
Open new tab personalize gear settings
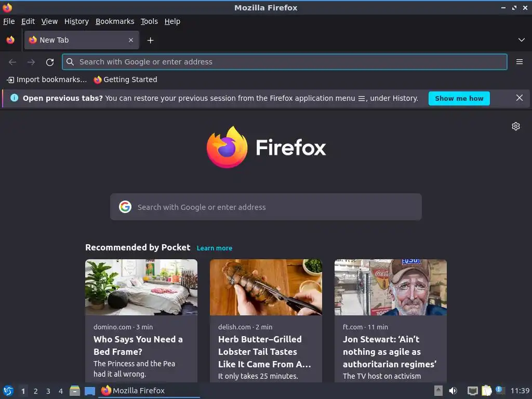click(516, 126)
